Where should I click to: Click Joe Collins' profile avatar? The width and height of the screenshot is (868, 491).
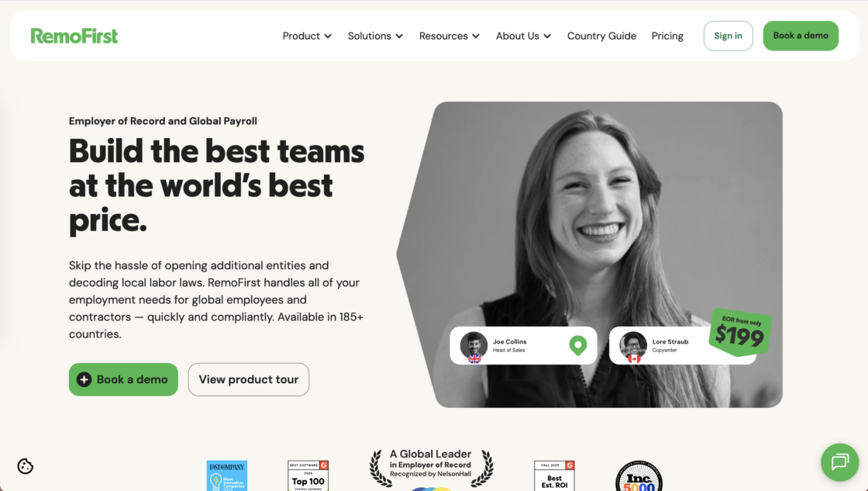coord(474,345)
